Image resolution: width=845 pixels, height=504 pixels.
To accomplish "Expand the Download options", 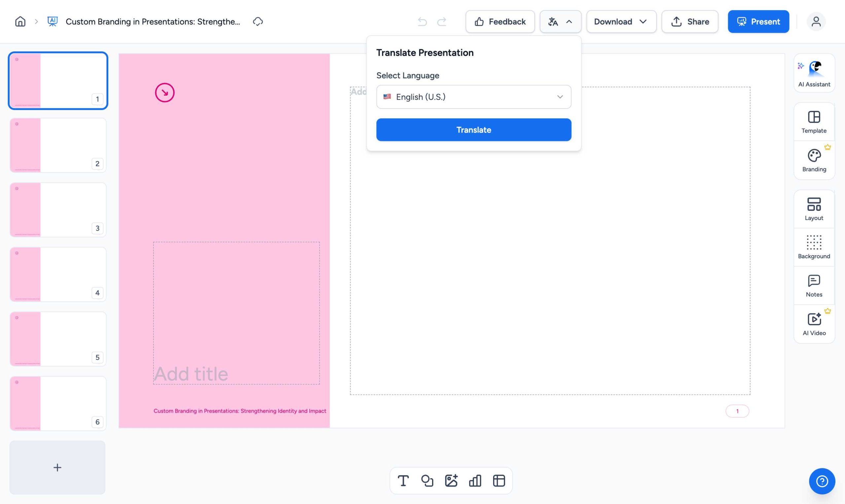I will click(x=621, y=21).
